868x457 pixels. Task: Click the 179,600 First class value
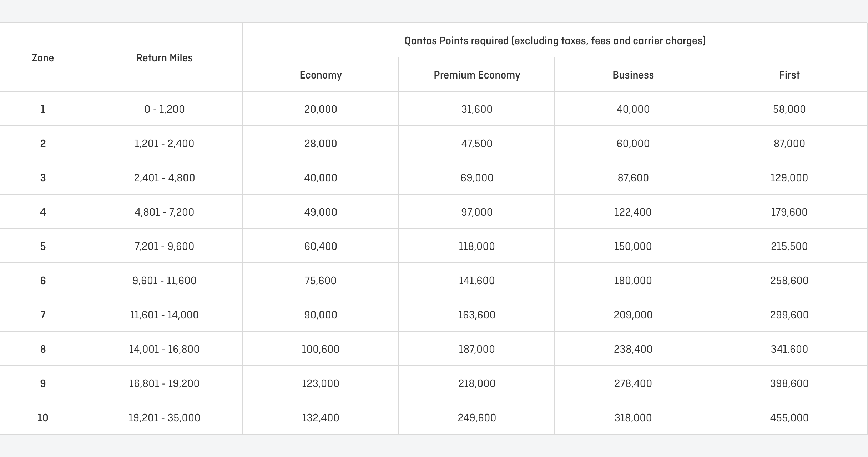pos(789,212)
